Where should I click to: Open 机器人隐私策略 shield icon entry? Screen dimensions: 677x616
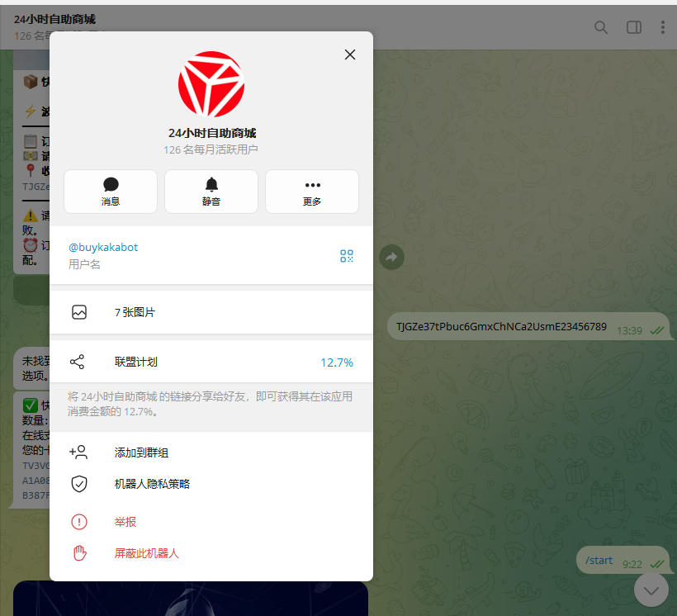211,484
